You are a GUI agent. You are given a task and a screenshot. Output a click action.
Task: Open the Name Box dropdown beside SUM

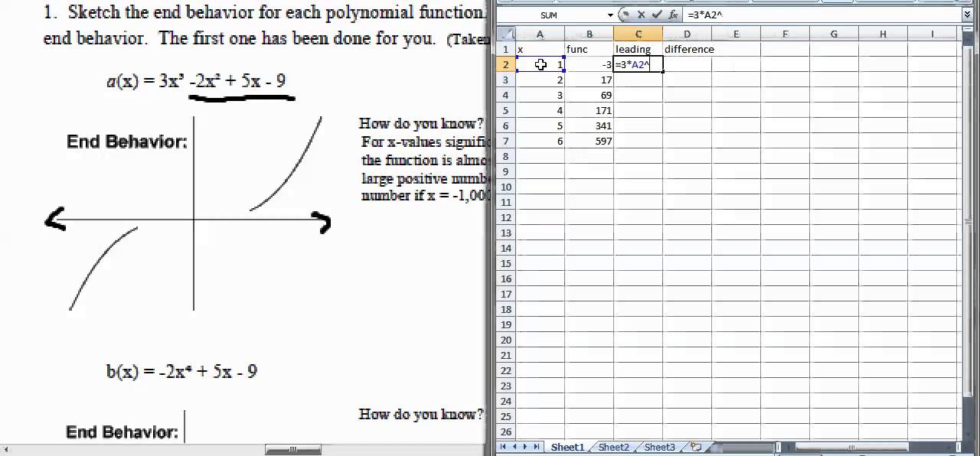610,15
